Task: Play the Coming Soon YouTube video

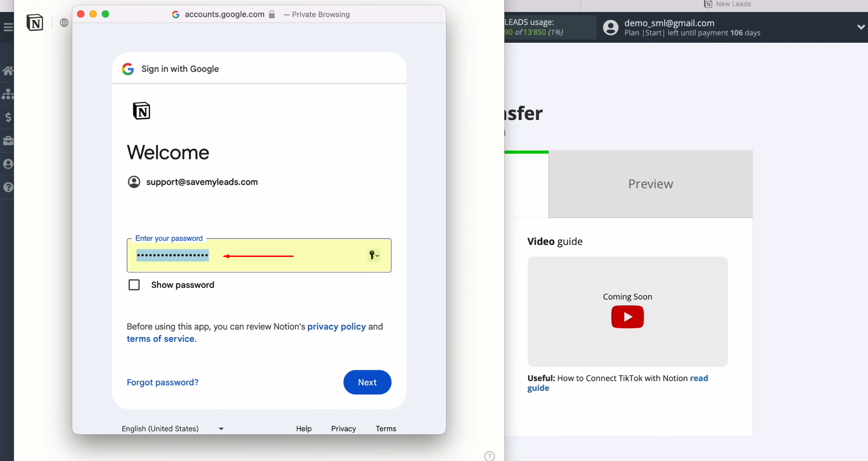Action: (x=628, y=317)
